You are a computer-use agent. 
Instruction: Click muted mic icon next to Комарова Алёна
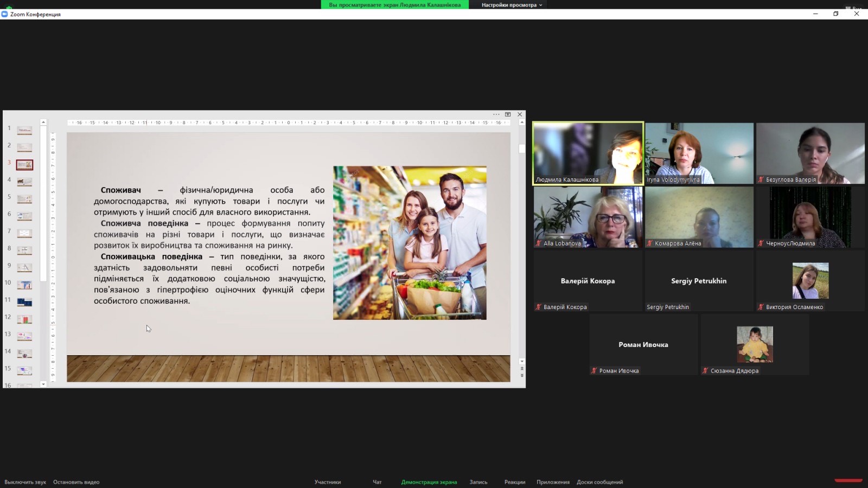pyautogui.click(x=650, y=243)
